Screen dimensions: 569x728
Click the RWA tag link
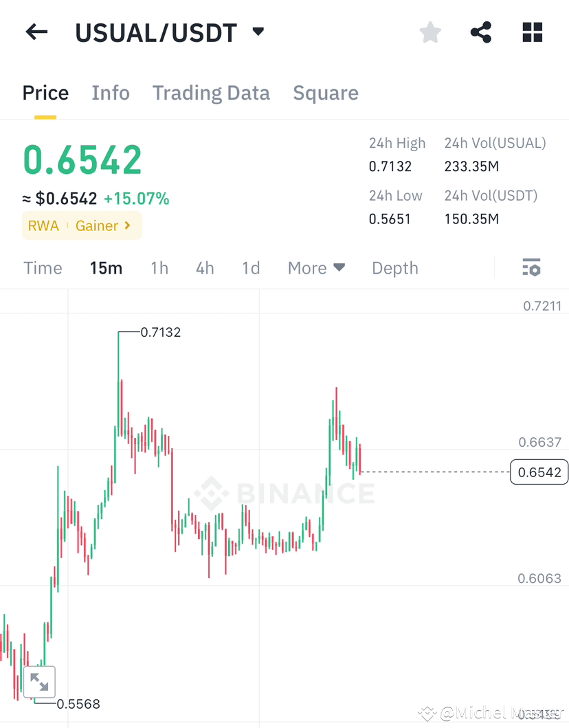point(43,225)
